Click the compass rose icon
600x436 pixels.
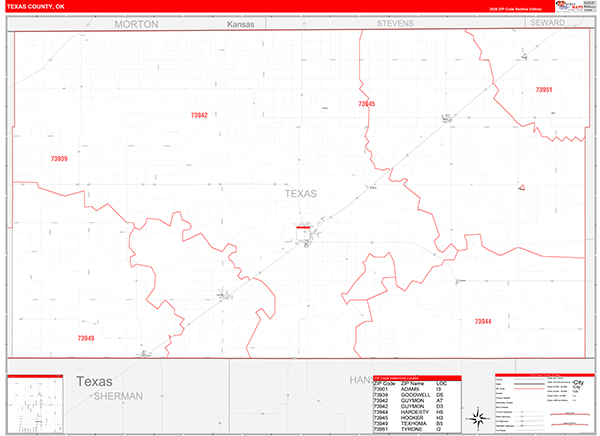478,418
